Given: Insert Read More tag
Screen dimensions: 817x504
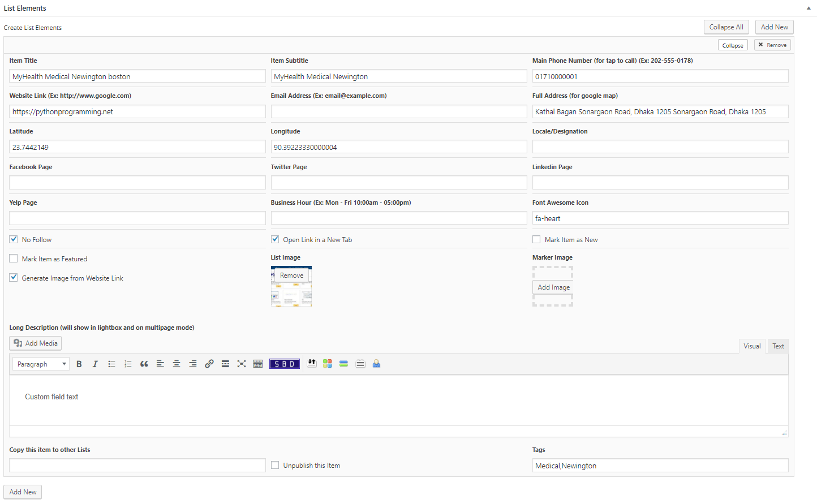Looking at the screenshot, I should click(225, 364).
